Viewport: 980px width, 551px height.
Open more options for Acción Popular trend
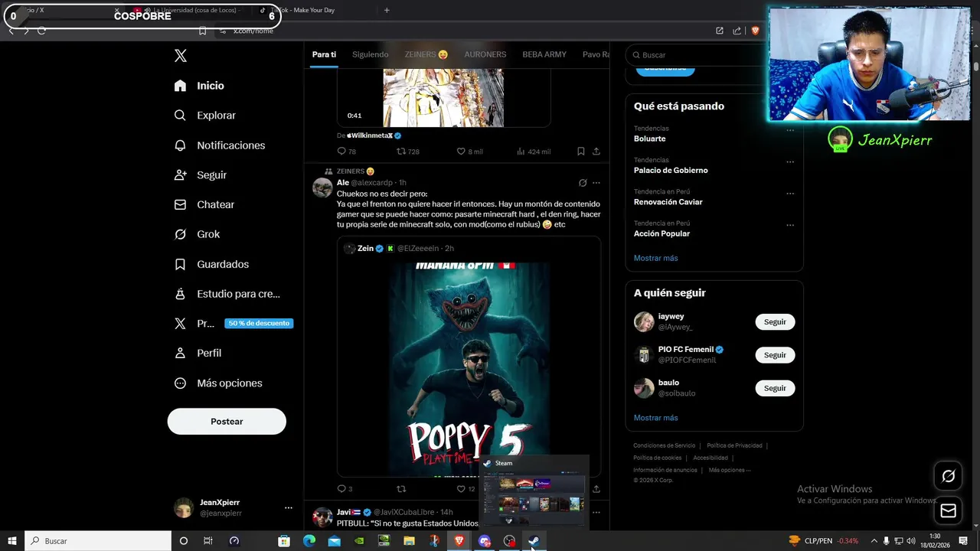click(x=790, y=226)
